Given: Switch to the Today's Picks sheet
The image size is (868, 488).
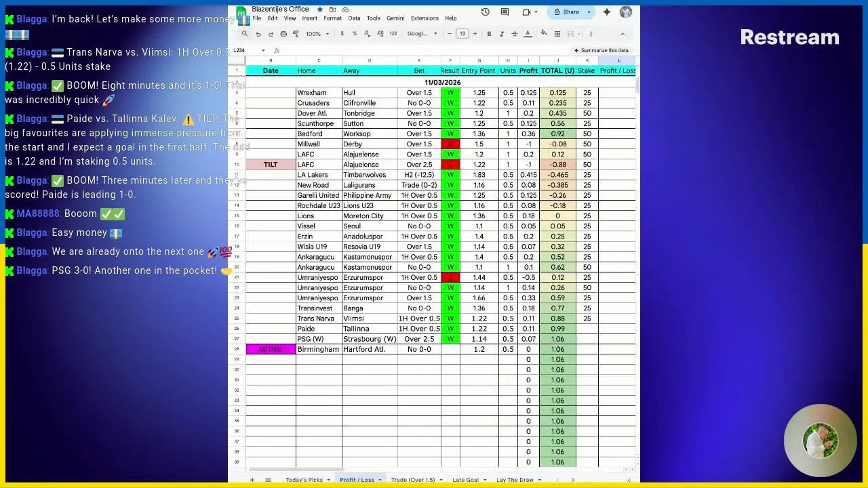Looking at the screenshot, I should (x=304, y=480).
